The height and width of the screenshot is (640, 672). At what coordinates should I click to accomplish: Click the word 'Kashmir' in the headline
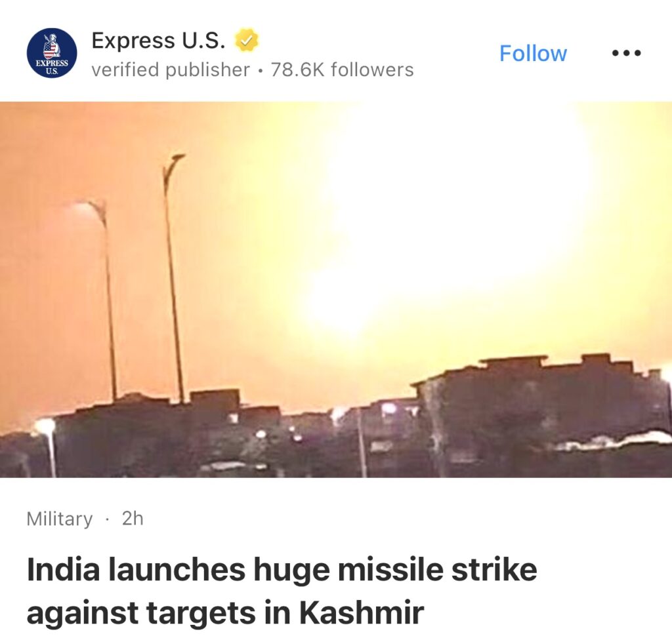362,612
